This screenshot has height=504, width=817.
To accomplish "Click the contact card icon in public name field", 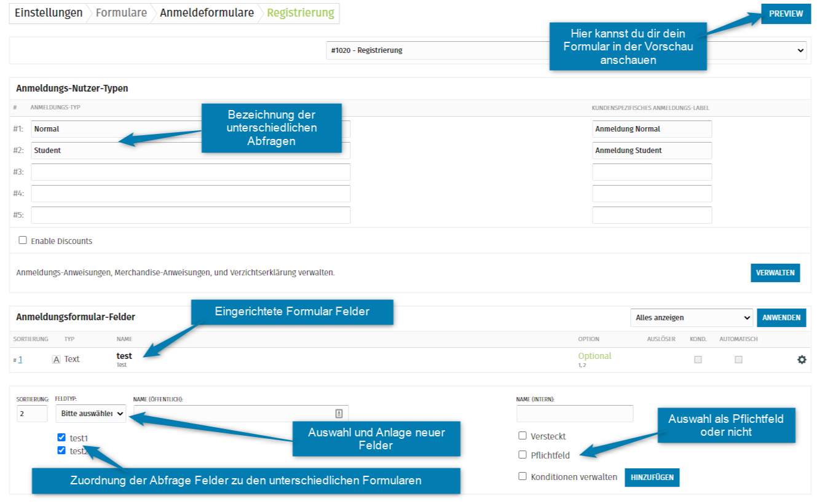I will (339, 414).
